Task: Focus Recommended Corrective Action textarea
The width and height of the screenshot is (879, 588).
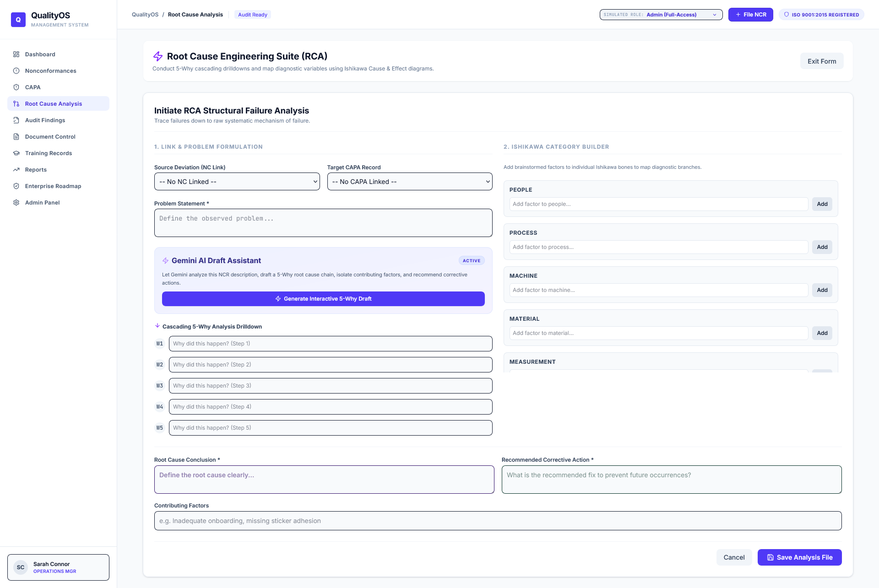Action: click(672, 480)
